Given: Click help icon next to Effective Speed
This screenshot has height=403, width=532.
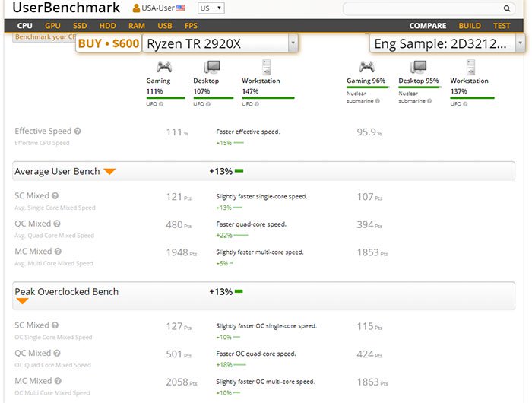Looking at the screenshot, I should [78, 131].
